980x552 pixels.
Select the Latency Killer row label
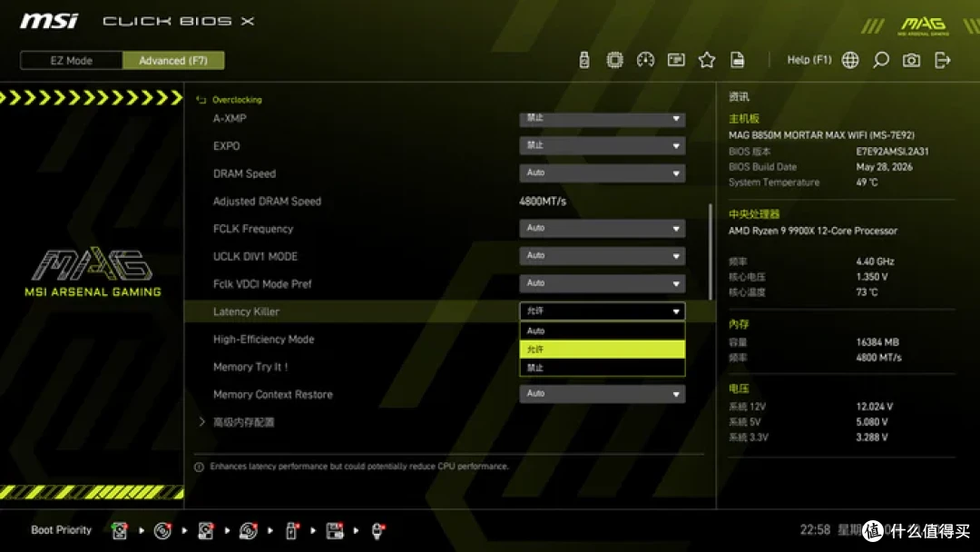(246, 311)
